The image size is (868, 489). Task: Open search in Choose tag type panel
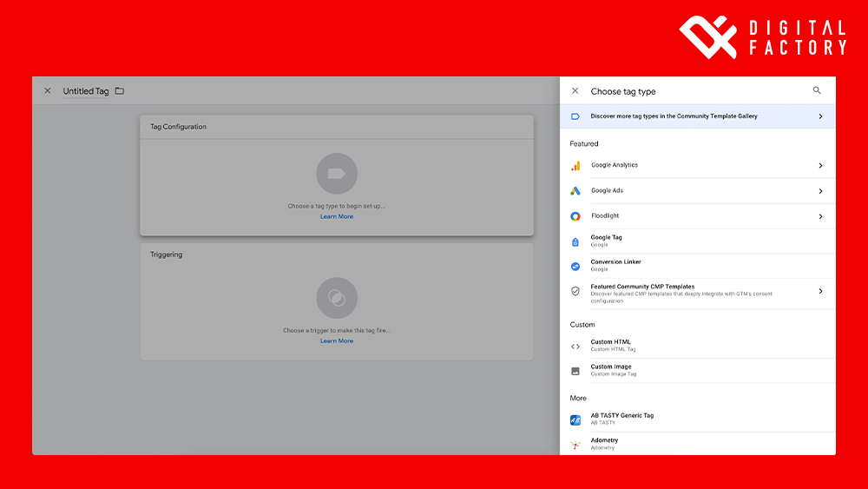point(817,90)
